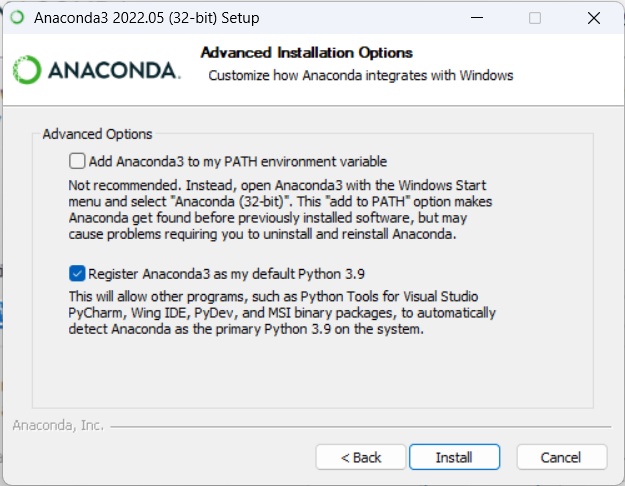The height and width of the screenshot is (486, 625).
Task: Go back with the < Back button
Action: pos(361,457)
